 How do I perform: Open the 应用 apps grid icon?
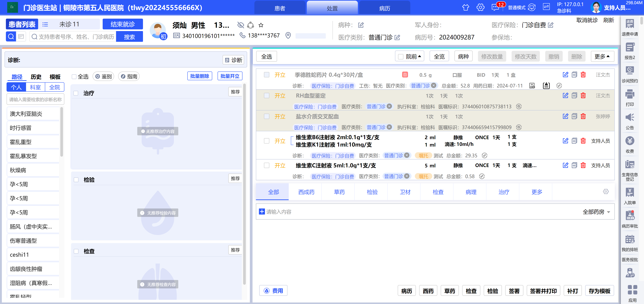click(x=632, y=293)
